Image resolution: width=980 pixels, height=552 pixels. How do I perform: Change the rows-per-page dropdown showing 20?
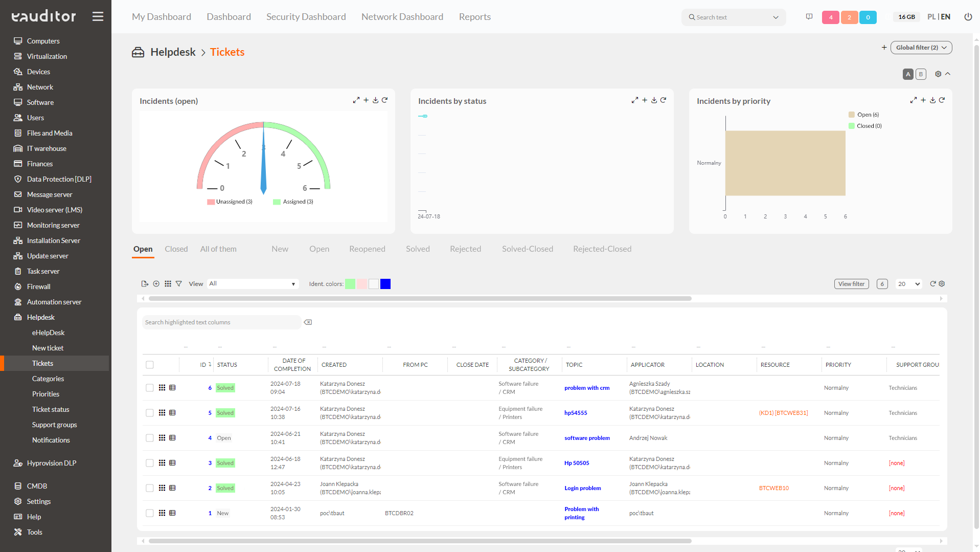coord(908,284)
